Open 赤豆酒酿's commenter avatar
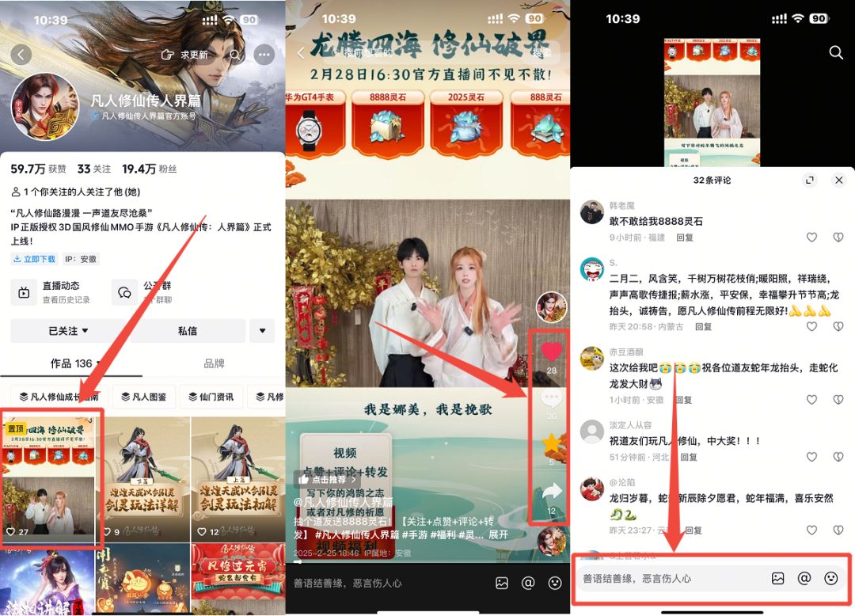The image size is (855, 616). point(591,358)
